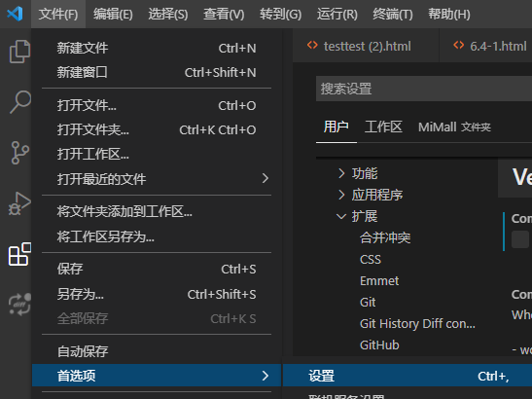Select Git History Diff con... tree item
Viewport: 532px width, 399px height.
[x=417, y=324]
